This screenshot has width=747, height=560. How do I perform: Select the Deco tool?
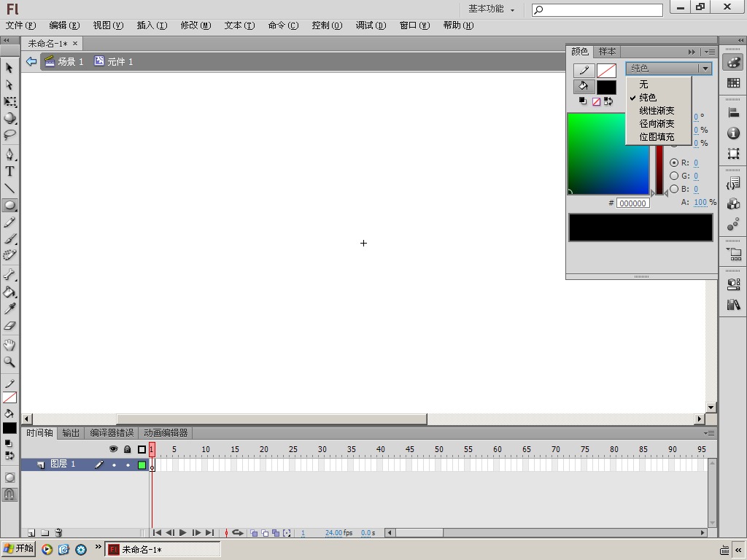click(x=9, y=255)
